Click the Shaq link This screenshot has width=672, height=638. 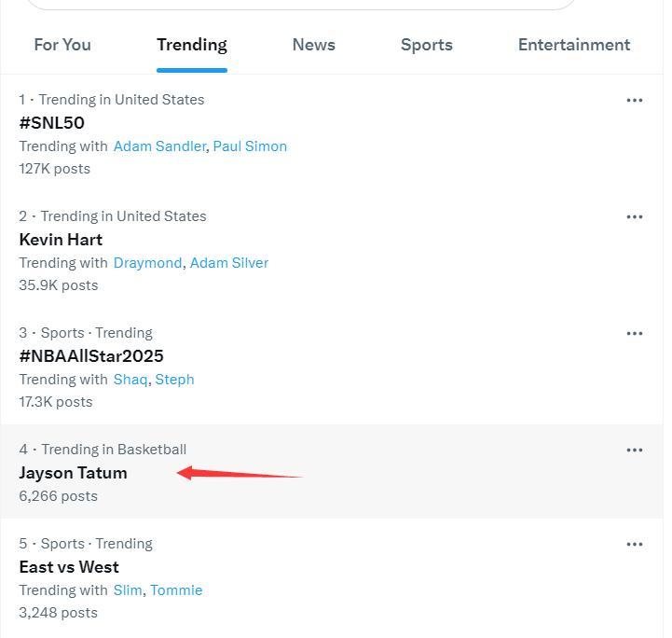tap(130, 380)
